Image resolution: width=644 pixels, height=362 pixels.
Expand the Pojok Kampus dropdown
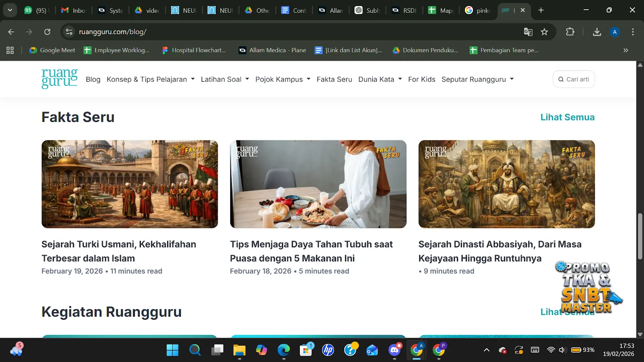pyautogui.click(x=283, y=79)
